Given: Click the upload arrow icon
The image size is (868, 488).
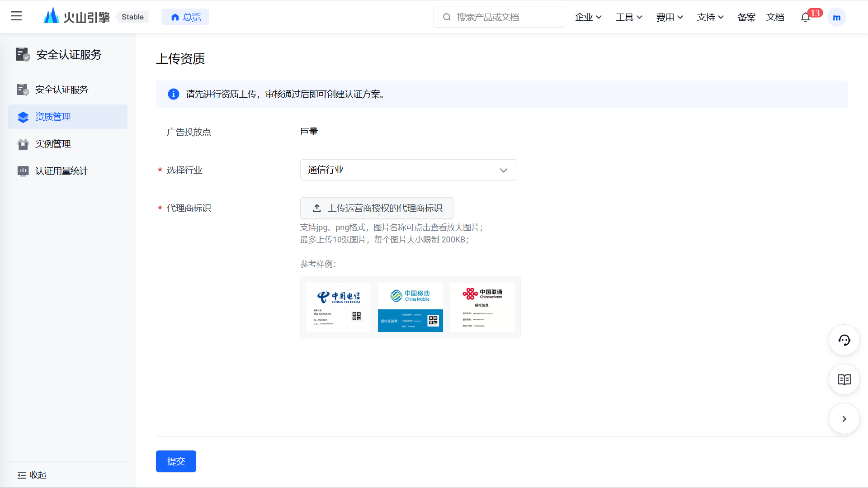Looking at the screenshot, I should coord(317,208).
